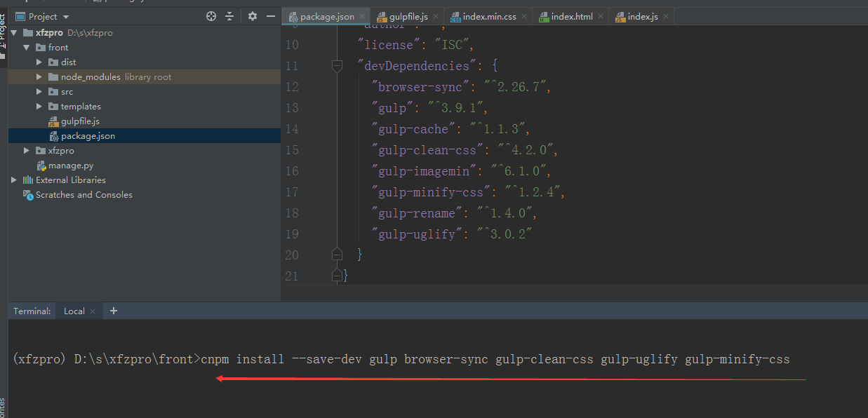
Task: Select package.json in project tree
Action: (88, 136)
